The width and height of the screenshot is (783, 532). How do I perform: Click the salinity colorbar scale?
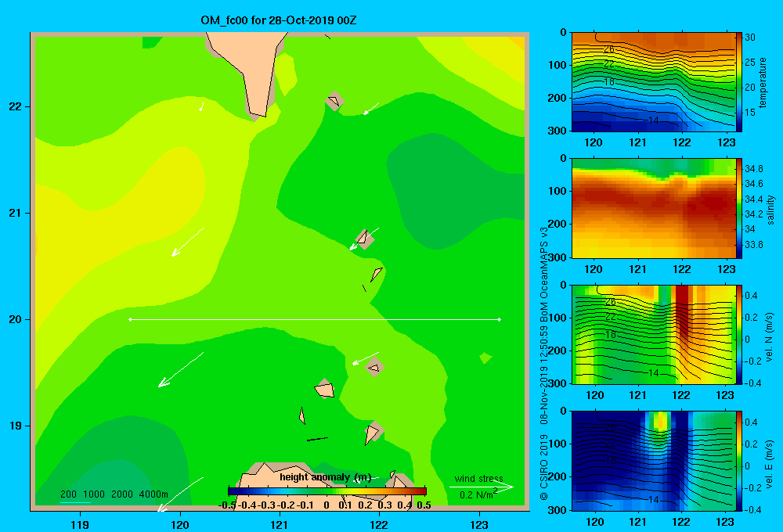pos(739,208)
